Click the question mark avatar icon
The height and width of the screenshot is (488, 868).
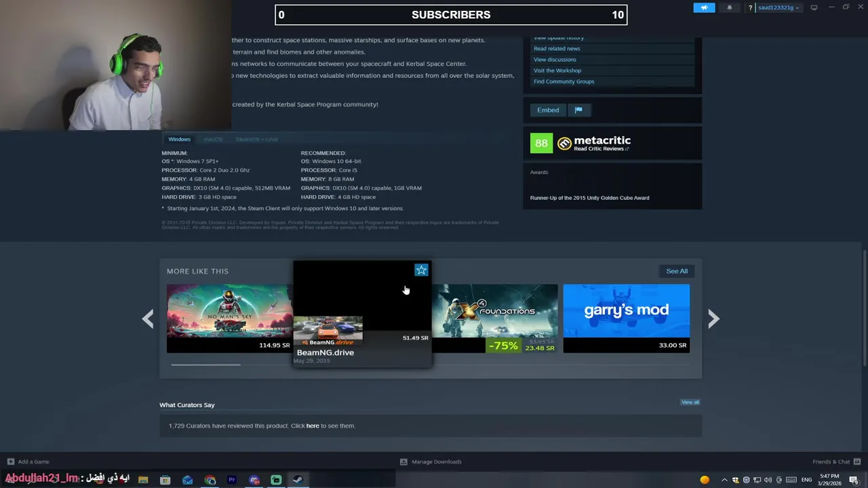click(x=750, y=7)
